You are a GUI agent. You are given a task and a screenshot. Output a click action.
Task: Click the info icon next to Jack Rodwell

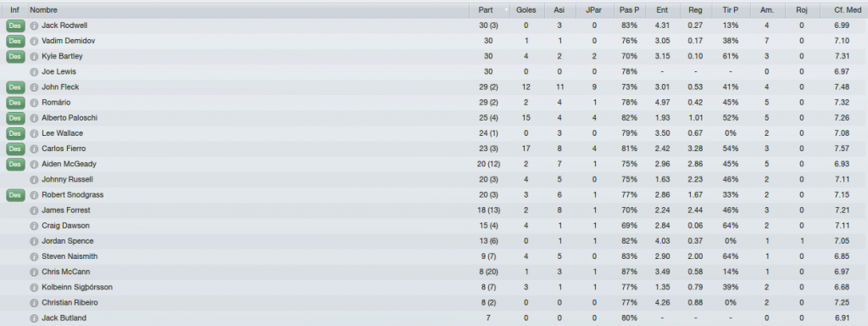click(x=34, y=25)
